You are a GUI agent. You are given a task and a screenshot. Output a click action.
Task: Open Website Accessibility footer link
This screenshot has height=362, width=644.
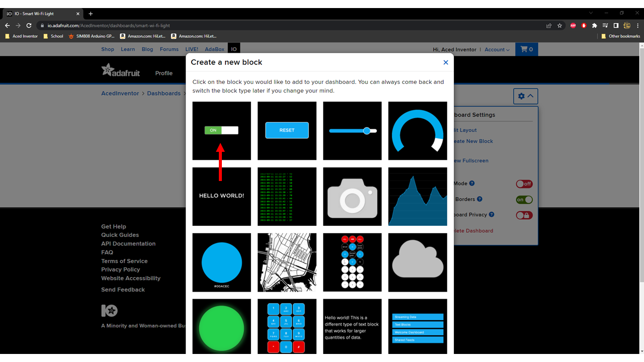[x=131, y=278]
